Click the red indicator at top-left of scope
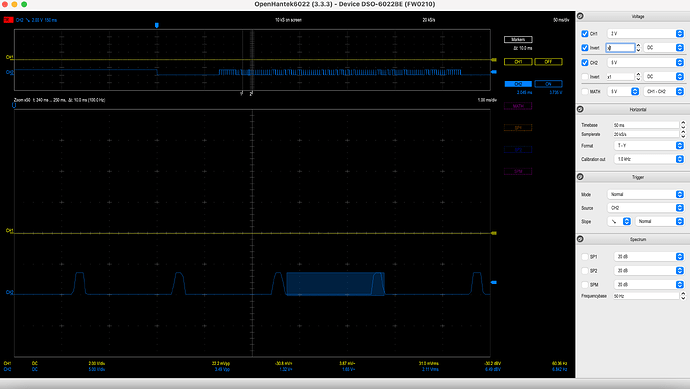This screenshot has width=690, height=389. 8,20
